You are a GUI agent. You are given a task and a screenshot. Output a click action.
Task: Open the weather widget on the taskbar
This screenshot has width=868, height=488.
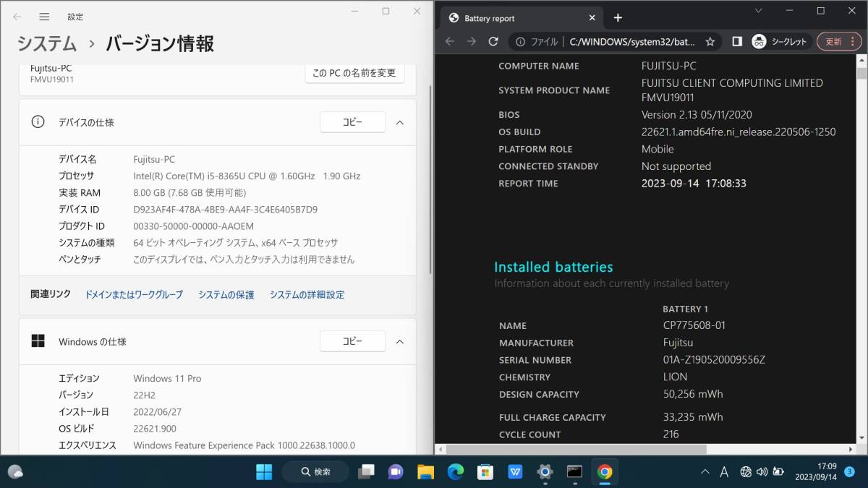[x=15, y=472]
